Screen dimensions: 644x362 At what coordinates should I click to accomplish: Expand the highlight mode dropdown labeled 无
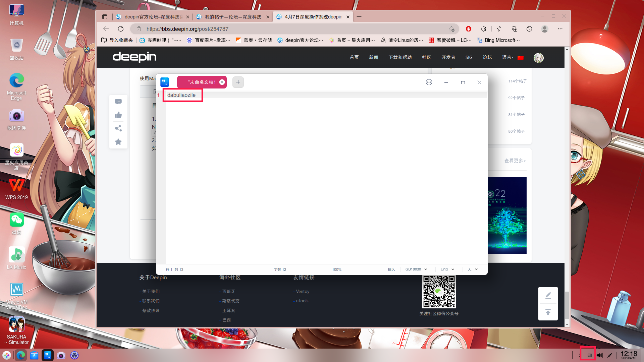(x=473, y=269)
